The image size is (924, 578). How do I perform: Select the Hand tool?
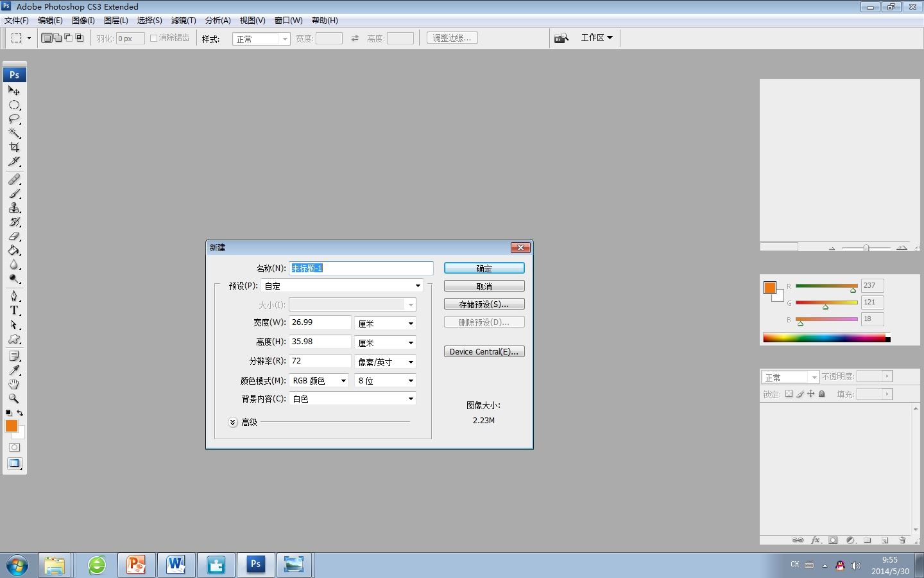click(14, 384)
